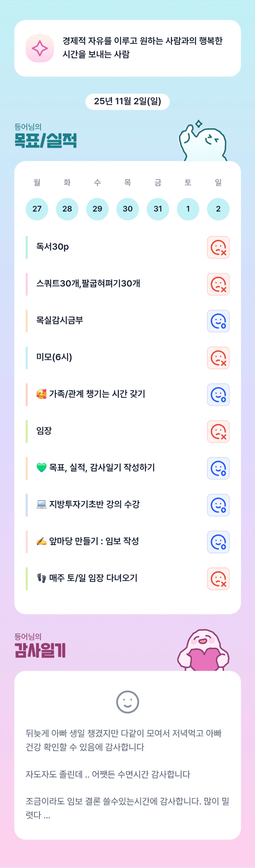Toggle status for 스쿼트30개,팔굽혀펴기30개

click(x=218, y=284)
